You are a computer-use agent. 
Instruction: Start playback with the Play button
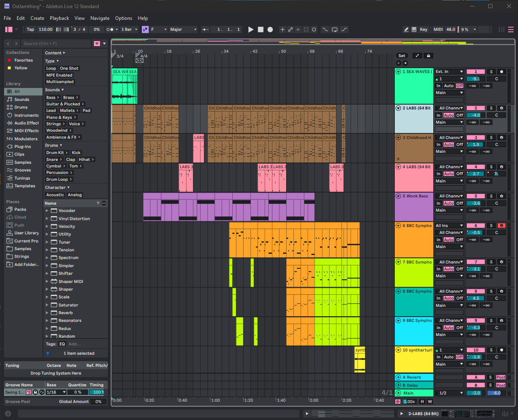(x=251, y=30)
